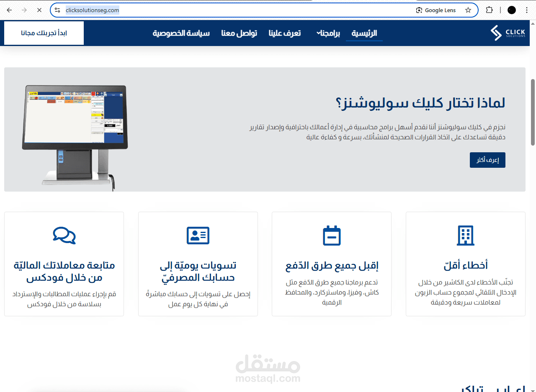536x392 pixels.
Task: Click the تسويات يوميّة إلى حسابك المصرفيّ title
Action: coord(198,272)
